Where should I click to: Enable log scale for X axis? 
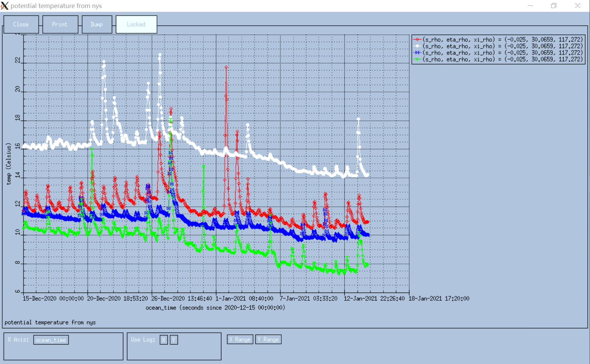click(x=163, y=340)
